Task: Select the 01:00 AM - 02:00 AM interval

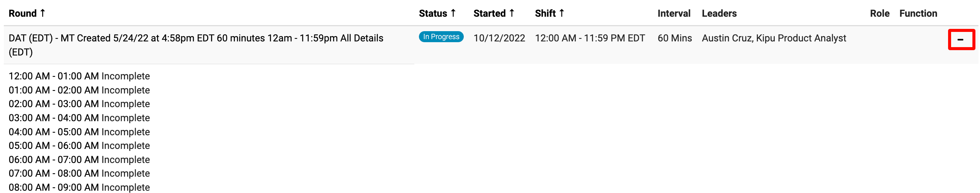Action: click(79, 90)
